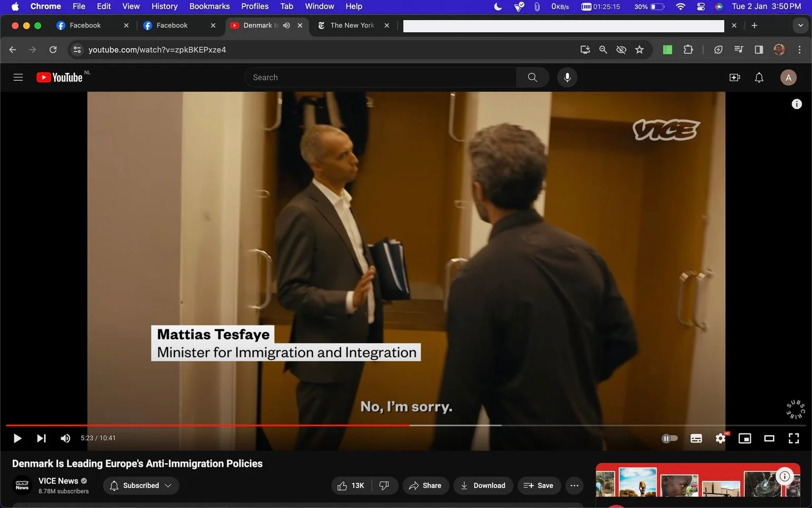Switch to The New York tab
Image resolution: width=812 pixels, height=508 pixels.
tap(353, 25)
